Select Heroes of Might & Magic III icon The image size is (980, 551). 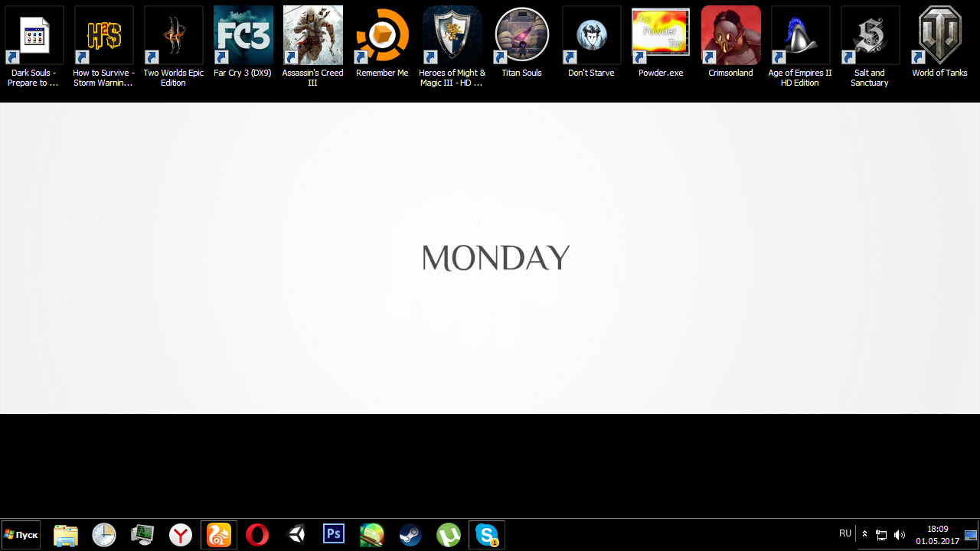pyautogui.click(x=452, y=46)
